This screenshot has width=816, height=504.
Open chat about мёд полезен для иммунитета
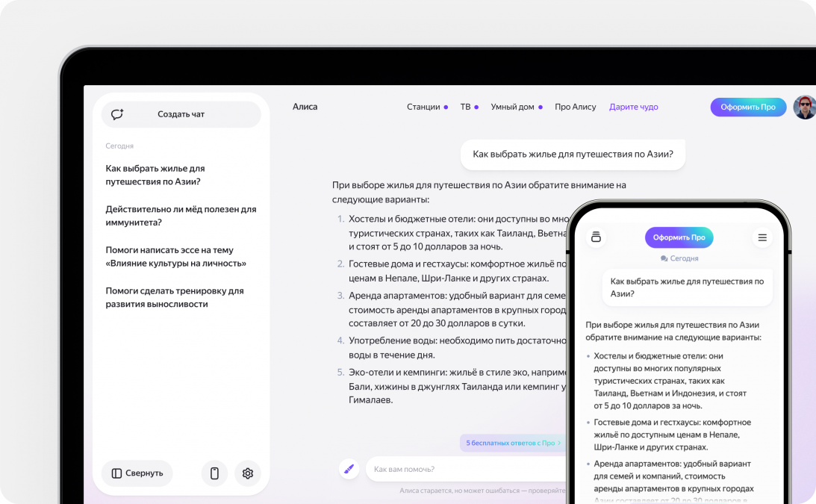181,216
